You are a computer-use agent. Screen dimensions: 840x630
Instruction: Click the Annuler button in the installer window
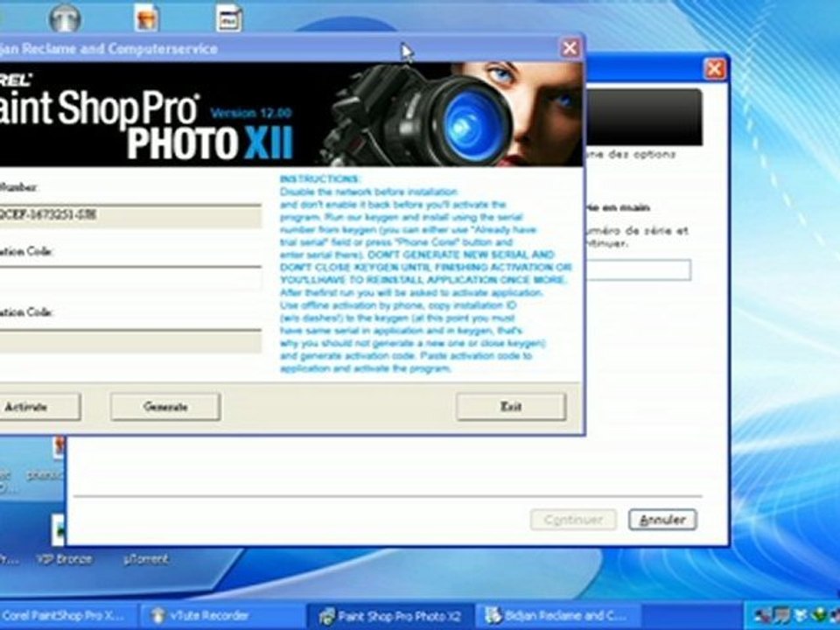[x=662, y=520]
